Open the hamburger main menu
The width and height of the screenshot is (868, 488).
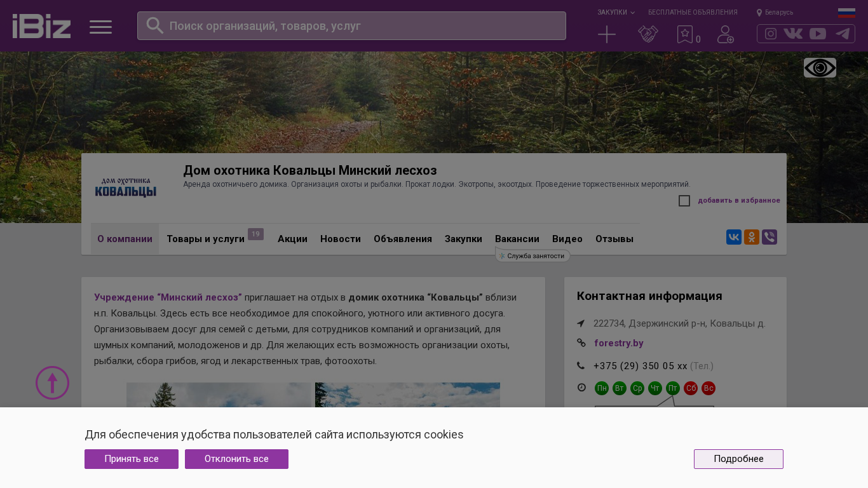(x=100, y=27)
